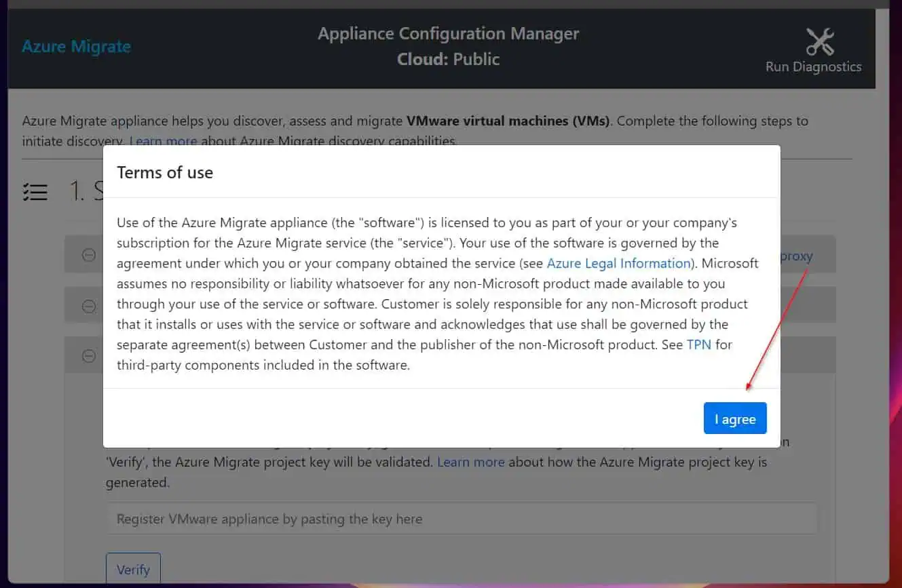
Task: Open the TPN third-party notice link
Action: (x=699, y=345)
